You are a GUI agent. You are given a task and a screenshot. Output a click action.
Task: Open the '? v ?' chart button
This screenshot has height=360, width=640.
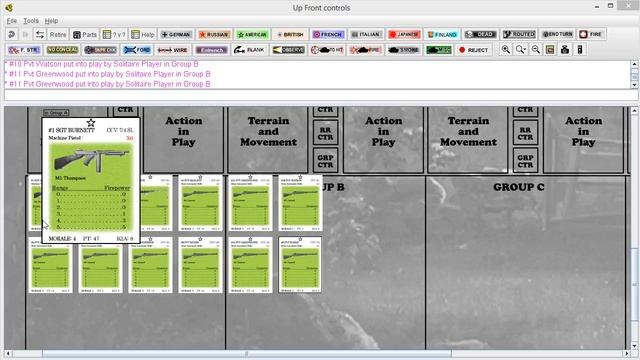coord(114,35)
